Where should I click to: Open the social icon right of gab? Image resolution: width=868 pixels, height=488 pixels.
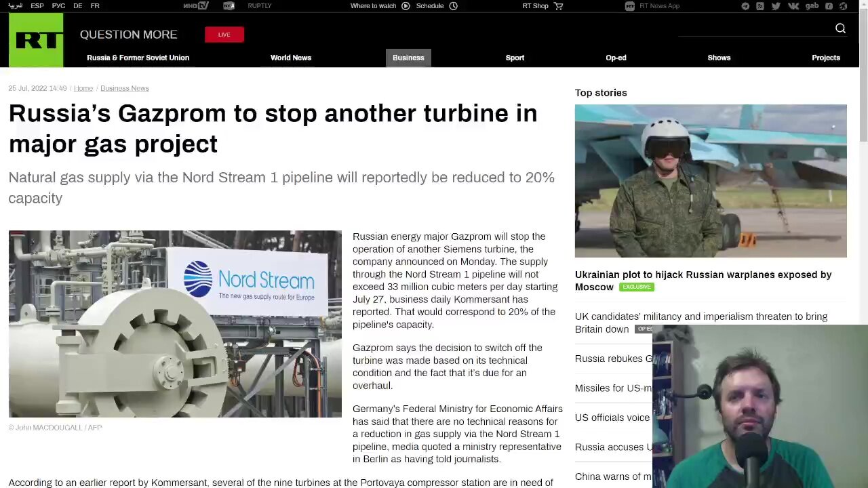point(829,6)
